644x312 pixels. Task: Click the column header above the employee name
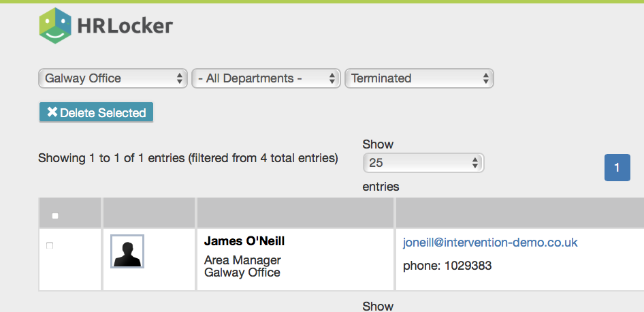click(295, 213)
